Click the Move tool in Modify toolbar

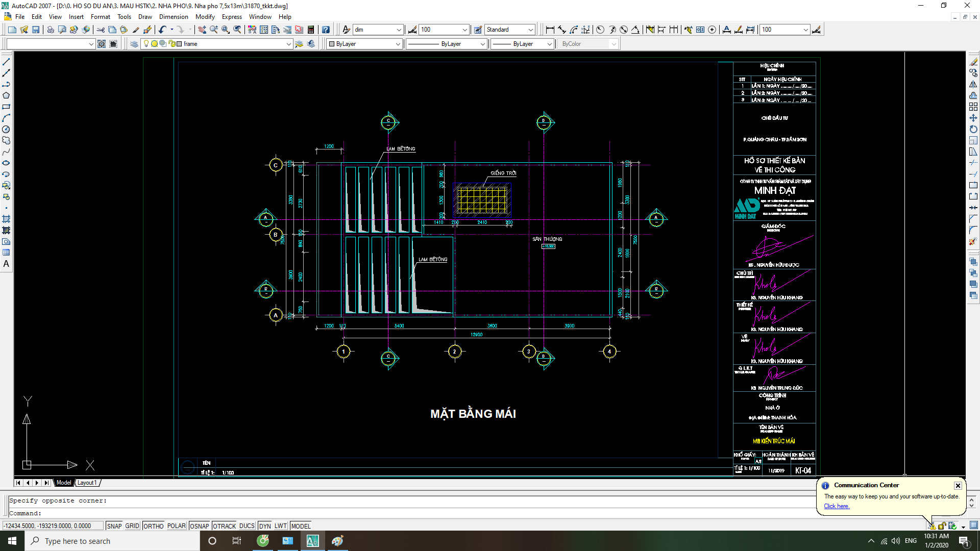tap(973, 118)
